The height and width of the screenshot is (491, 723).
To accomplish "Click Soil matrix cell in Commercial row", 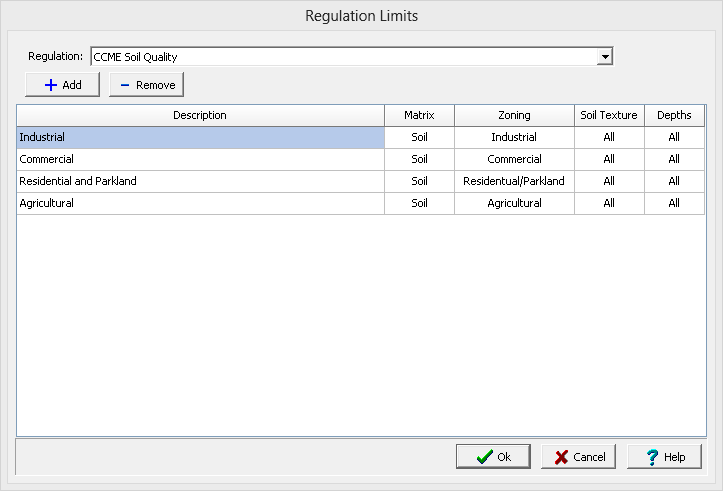I will pos(419,159).
